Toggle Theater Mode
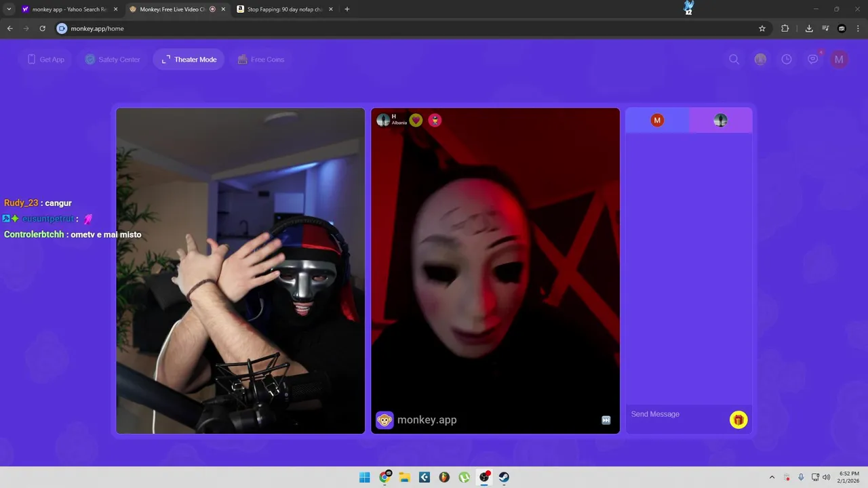868x488 pixels. 189,60
